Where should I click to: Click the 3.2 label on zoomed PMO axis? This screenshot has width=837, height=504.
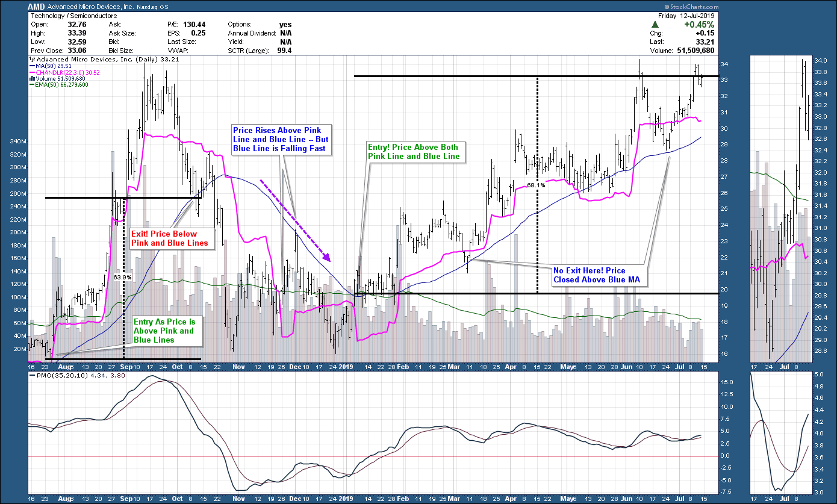(x=818, y=481)
